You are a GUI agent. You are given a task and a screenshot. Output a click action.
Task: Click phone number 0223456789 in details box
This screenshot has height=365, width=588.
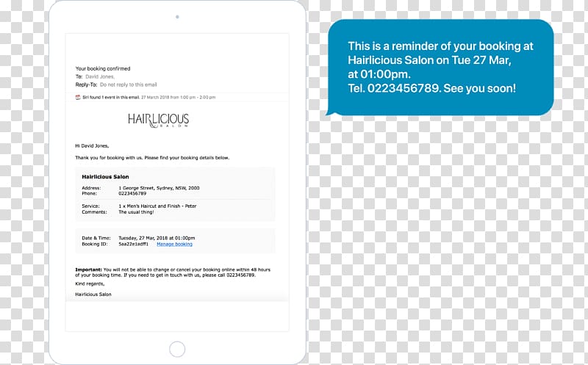point(132,193)
